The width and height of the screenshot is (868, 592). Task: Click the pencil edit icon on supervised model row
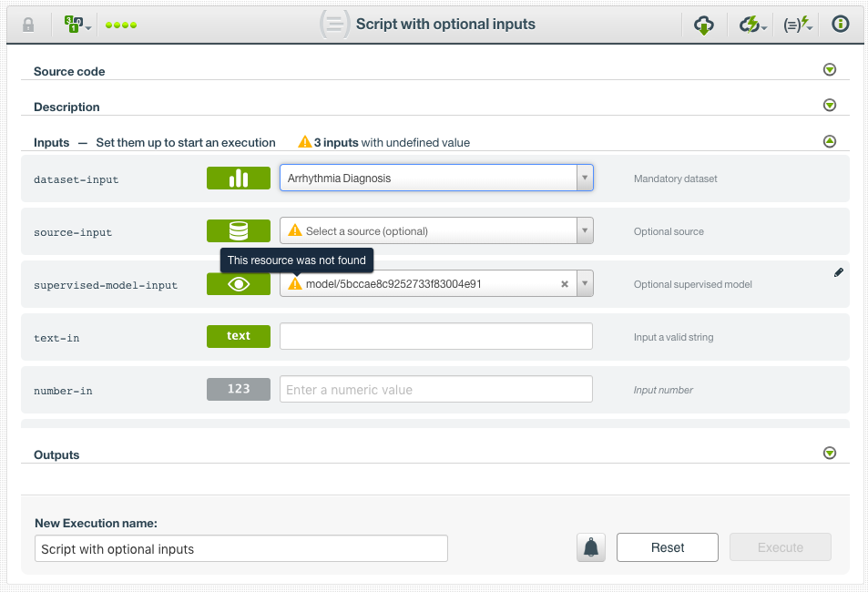pyautogui.click(x=838, y=272)
